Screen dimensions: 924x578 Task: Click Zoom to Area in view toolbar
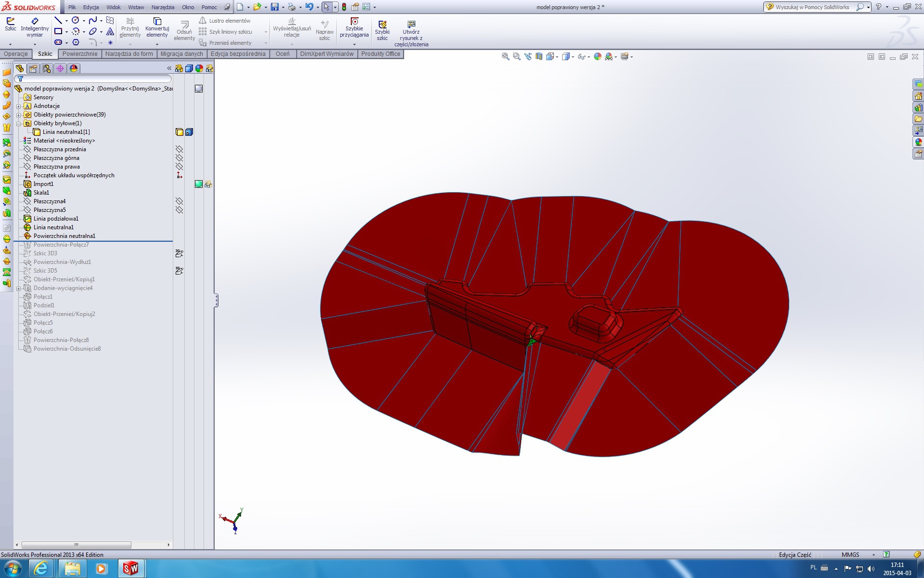516,56
